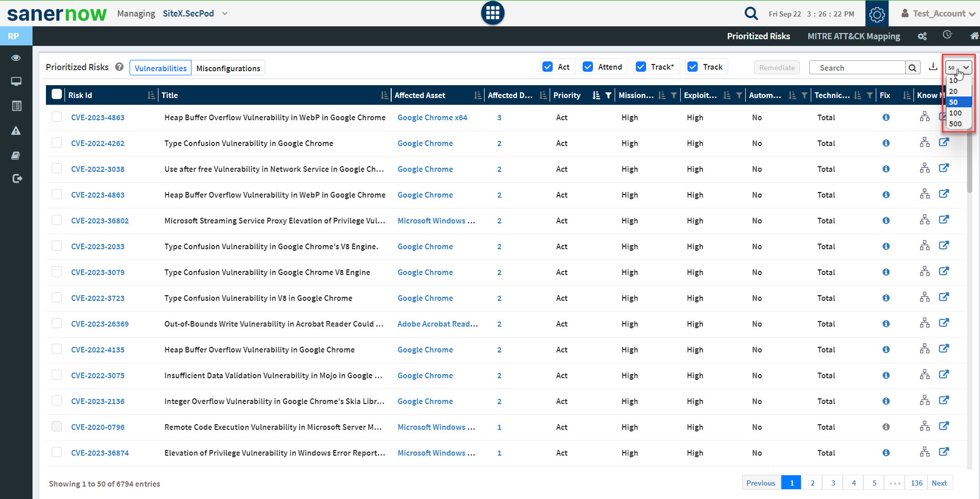
Task: Collapse the page size dropdown showing 50
Action: (958, 68)
